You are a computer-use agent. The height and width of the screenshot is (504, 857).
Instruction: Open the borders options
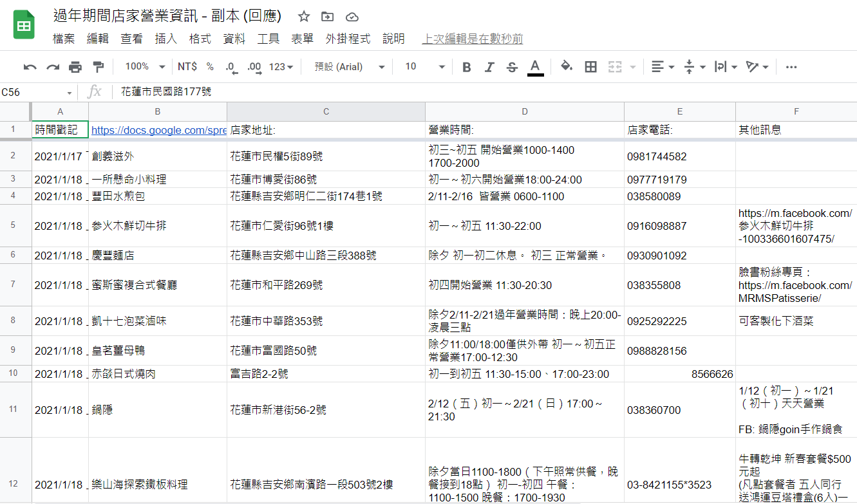(x=590, y=67)
